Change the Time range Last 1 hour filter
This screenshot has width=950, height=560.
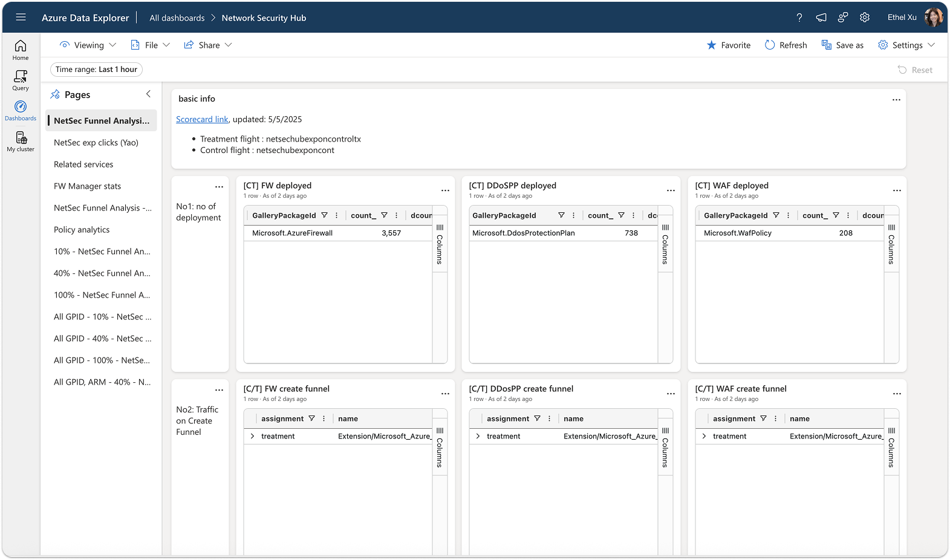coord(96,70)
